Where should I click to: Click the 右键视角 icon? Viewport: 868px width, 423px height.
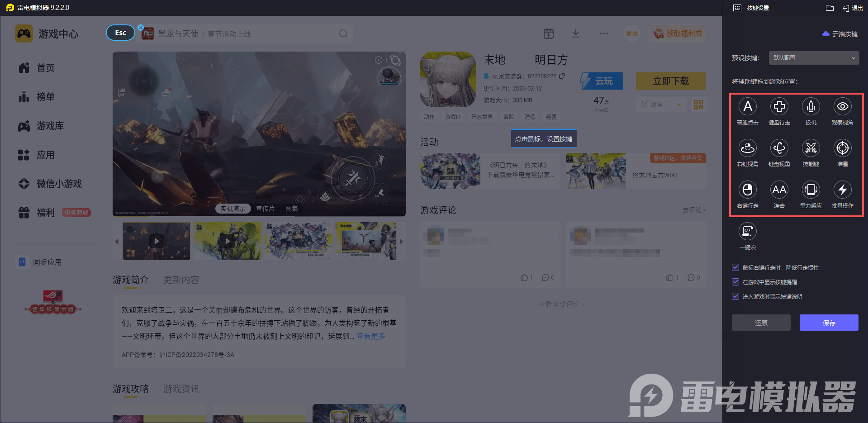pyautogui.click(x=748, y=148)
